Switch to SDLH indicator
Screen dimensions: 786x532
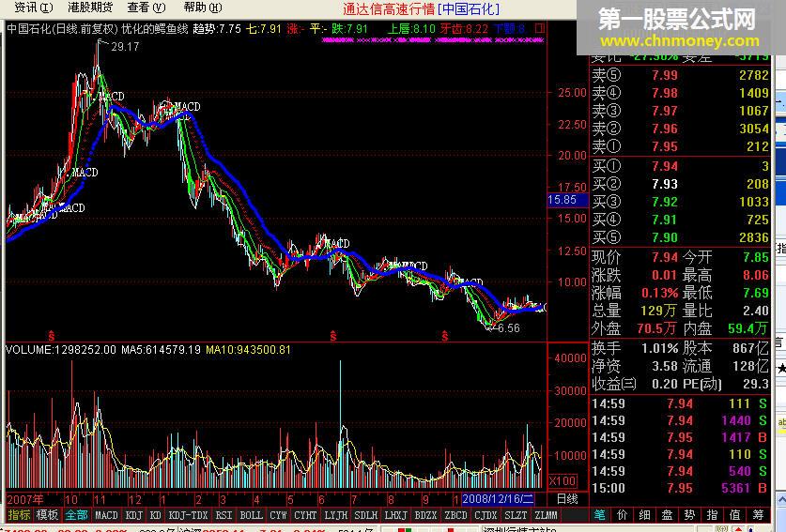coord(366,515)
